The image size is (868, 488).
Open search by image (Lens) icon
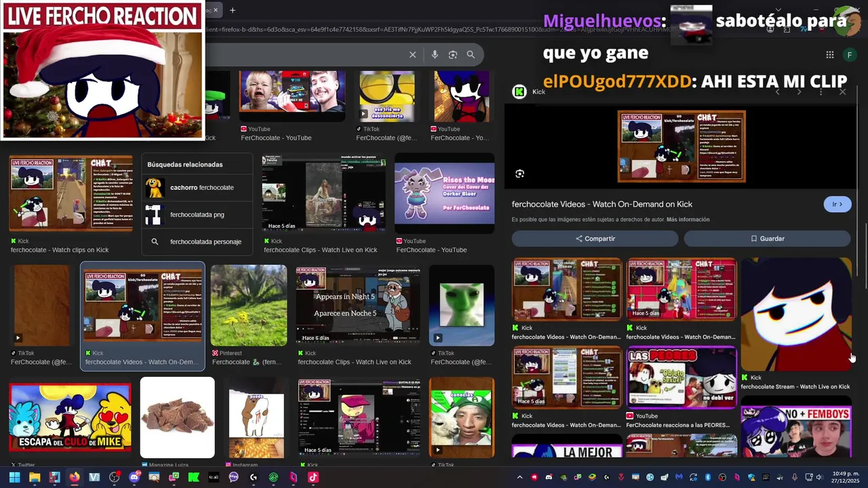(x=452, y=55)
